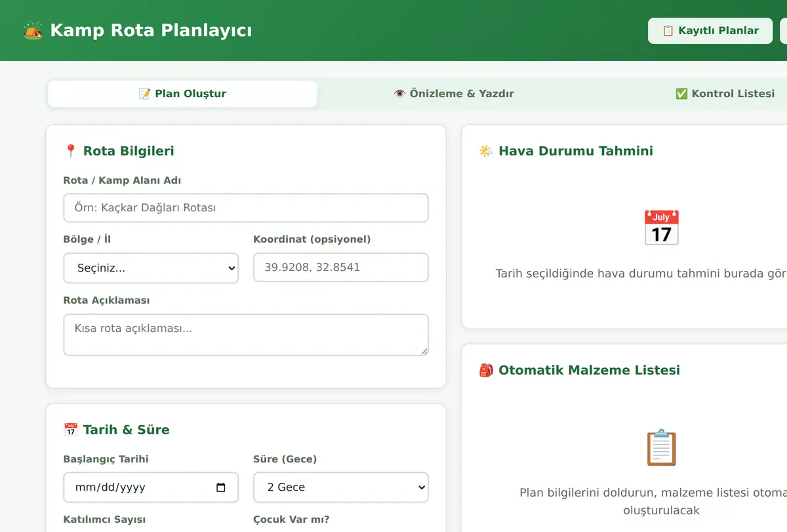
Task: Click the Kamp Rota Planlayıcı title
Action: point(151,30)
